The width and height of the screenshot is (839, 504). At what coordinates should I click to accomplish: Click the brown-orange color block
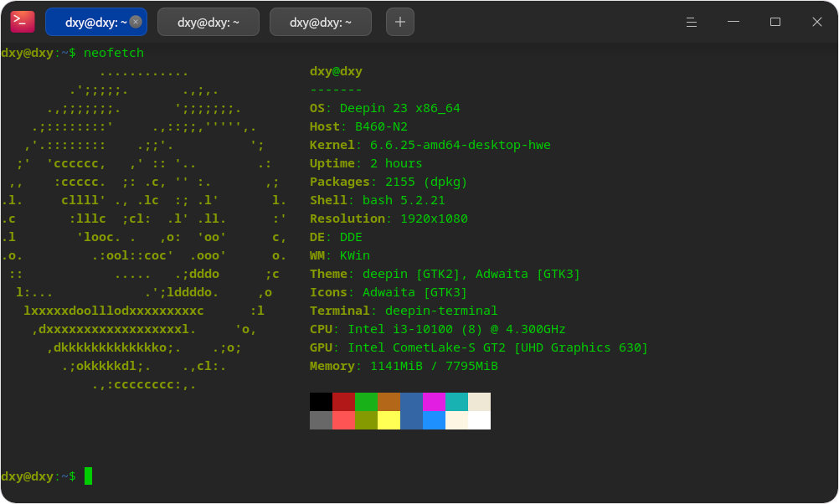pyautogui.click(x=389, y=402)
